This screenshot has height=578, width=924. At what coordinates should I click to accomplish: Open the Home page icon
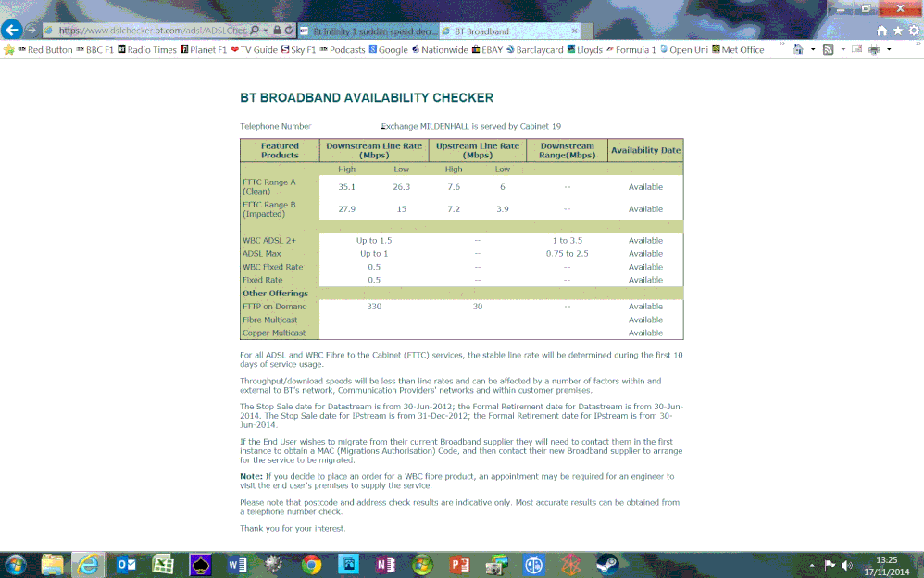[881, 31]
